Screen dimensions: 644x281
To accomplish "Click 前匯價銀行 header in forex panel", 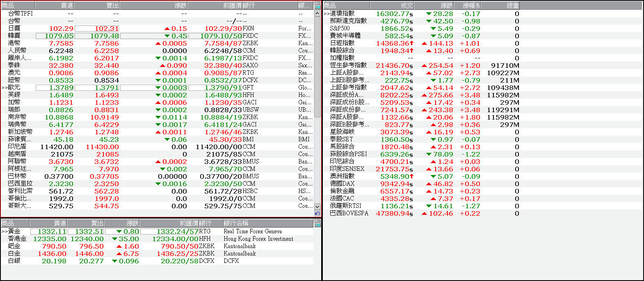I will tap(242, 5).
